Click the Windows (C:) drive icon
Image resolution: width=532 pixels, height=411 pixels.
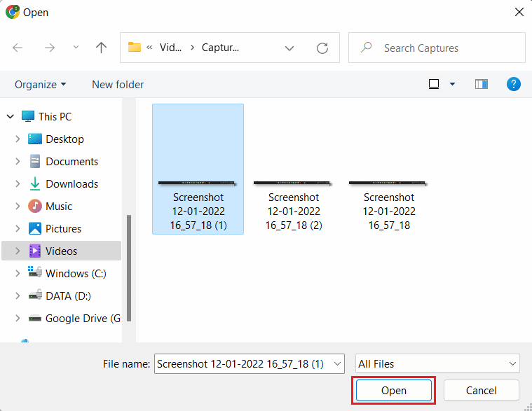tap(34, 272)
